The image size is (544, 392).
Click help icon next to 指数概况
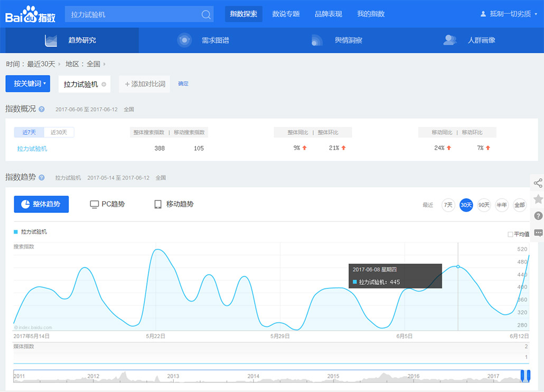coord(42,109)
